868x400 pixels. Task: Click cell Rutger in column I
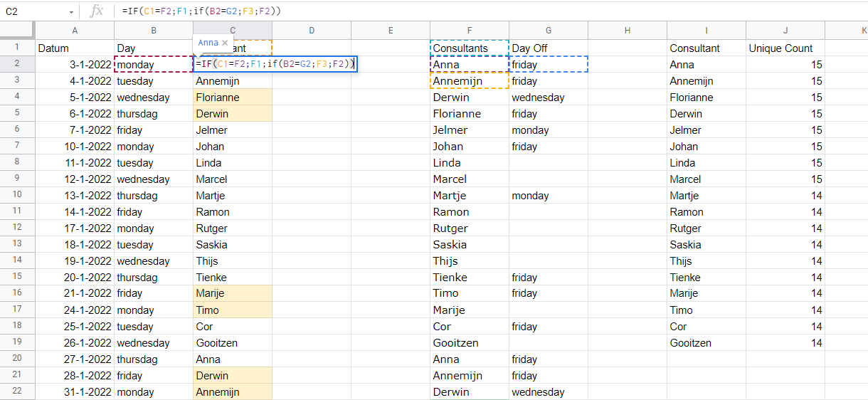(706, 228)
